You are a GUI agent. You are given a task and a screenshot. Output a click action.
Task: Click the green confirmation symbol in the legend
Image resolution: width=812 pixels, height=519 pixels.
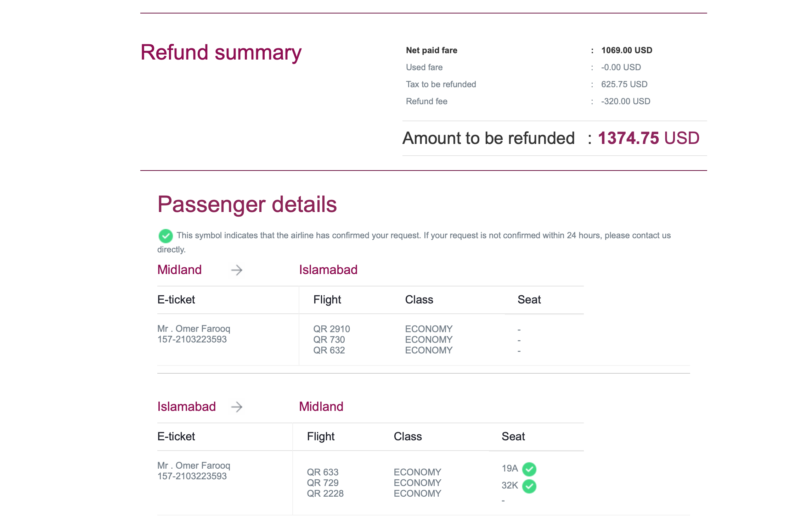(165, 236)
